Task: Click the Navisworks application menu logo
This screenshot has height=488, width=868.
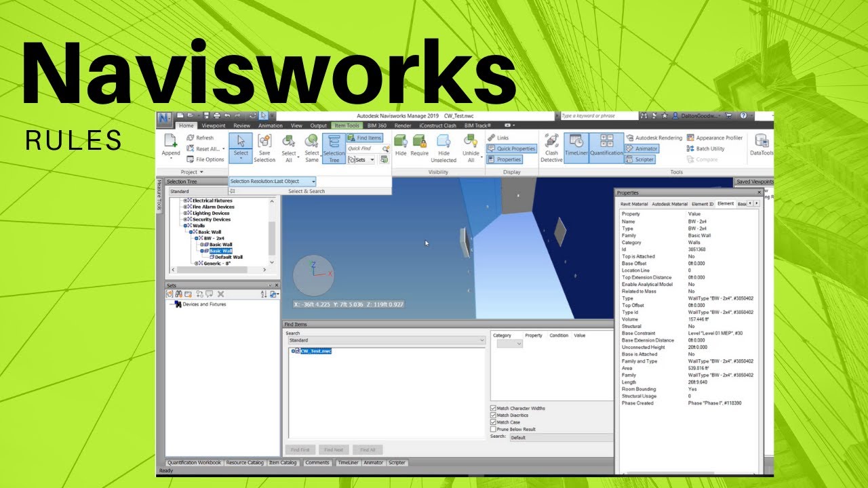Action: pos(165,119)
